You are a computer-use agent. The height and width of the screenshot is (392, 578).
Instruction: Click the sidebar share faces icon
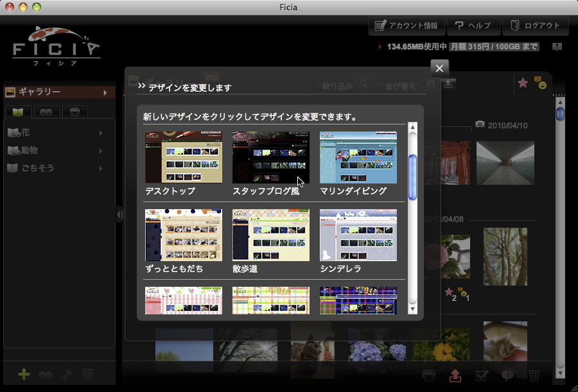(46, 375)
